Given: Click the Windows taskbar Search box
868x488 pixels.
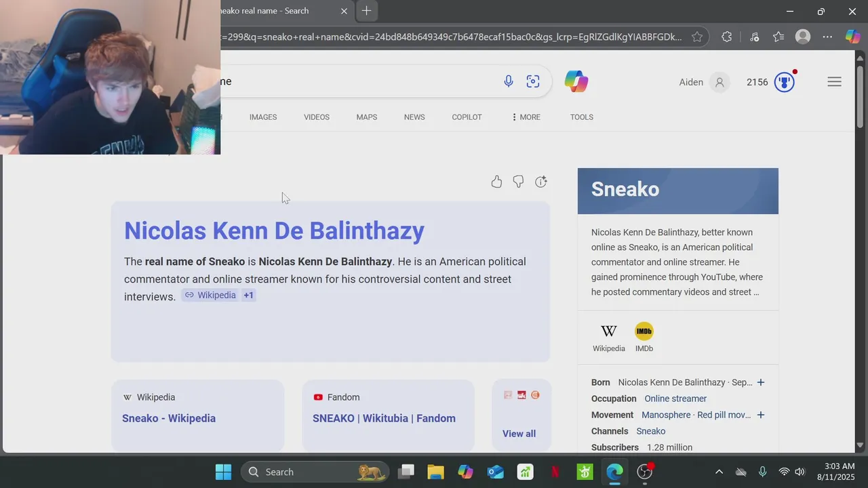Looking at the screenshot, I should (315, 472).
